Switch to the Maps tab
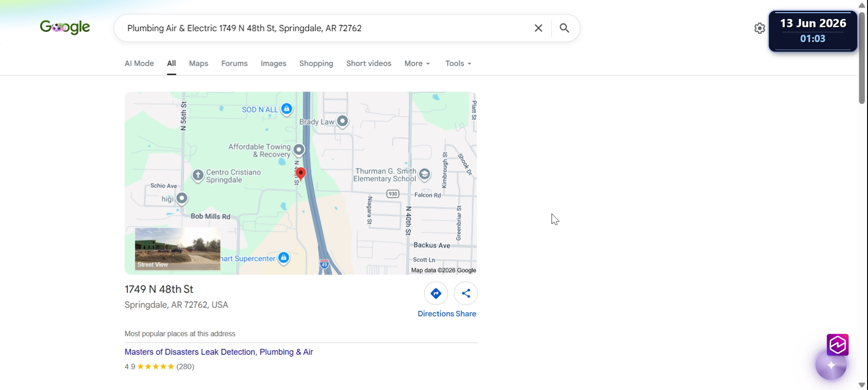Image resolution: width=868 pixels, height=390 pixels. (x=198, y=63)
